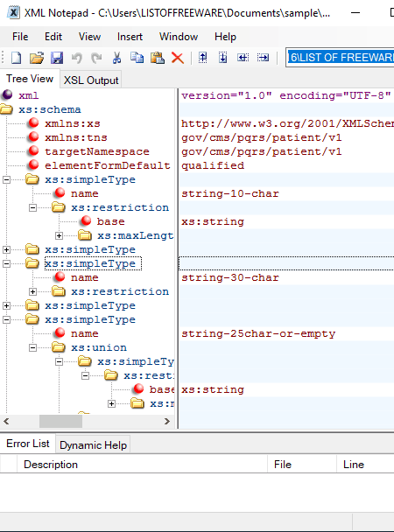
Task: Click the horizontal scrollbar thumb in tree pane
Action: (60, 422)
